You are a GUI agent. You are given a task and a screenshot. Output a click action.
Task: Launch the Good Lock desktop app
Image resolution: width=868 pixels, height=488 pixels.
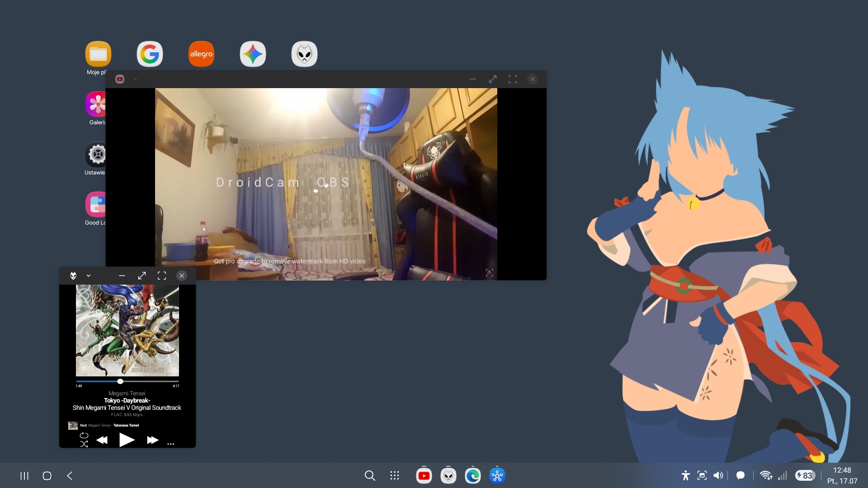[96, 204]
